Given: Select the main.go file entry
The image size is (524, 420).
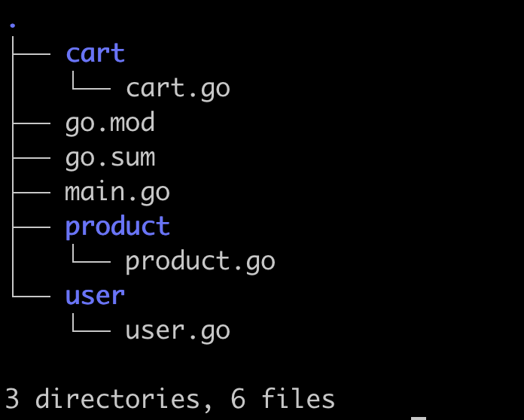Looking at the screenshot, I should point(117,192).
